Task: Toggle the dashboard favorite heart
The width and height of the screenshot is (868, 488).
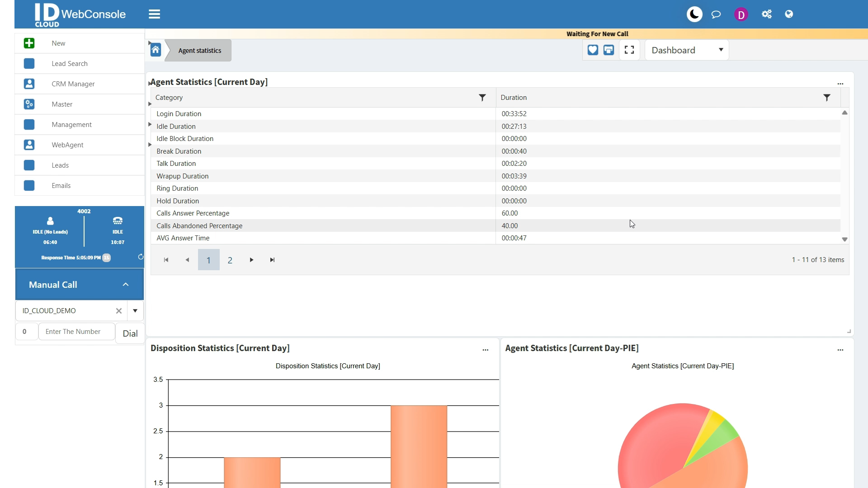Action: pyautogui.click(x=593, y=50)
